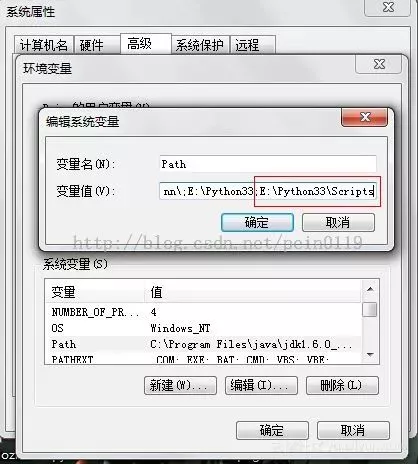The width and height of the screenshot is (418, 464).
Task: Select the 高级 tab
Action: 145,44
